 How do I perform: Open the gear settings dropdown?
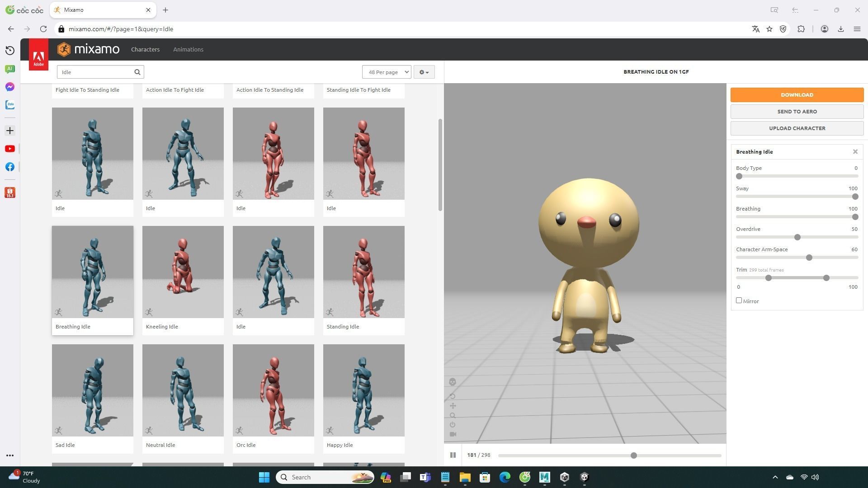424,72
